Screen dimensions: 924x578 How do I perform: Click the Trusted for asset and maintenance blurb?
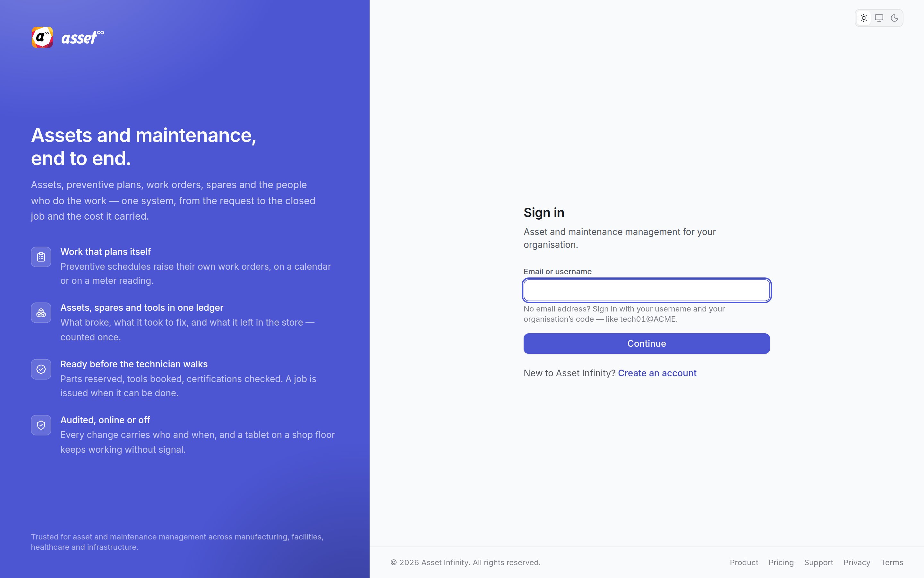[x=177, y=542]
